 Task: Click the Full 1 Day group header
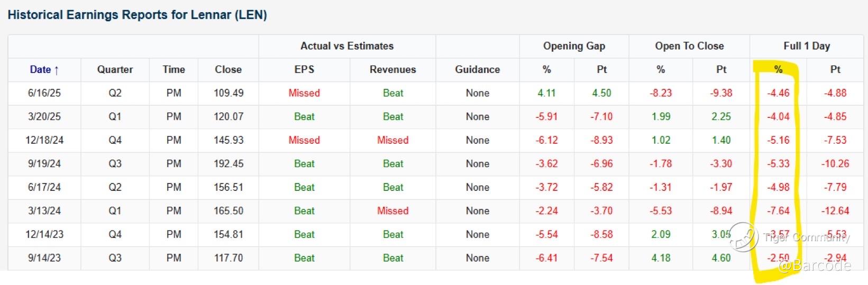click(807, 46)
